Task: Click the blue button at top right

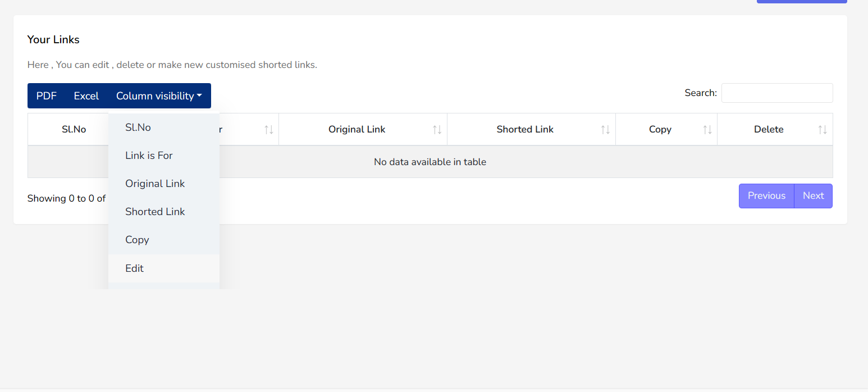Action: tap(802, 2)
